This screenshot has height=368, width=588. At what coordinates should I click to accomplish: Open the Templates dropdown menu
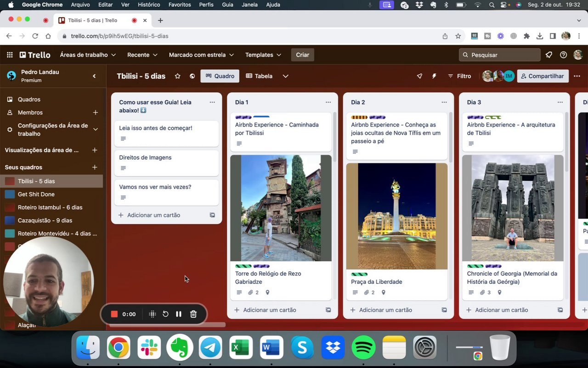pos(263,55)
